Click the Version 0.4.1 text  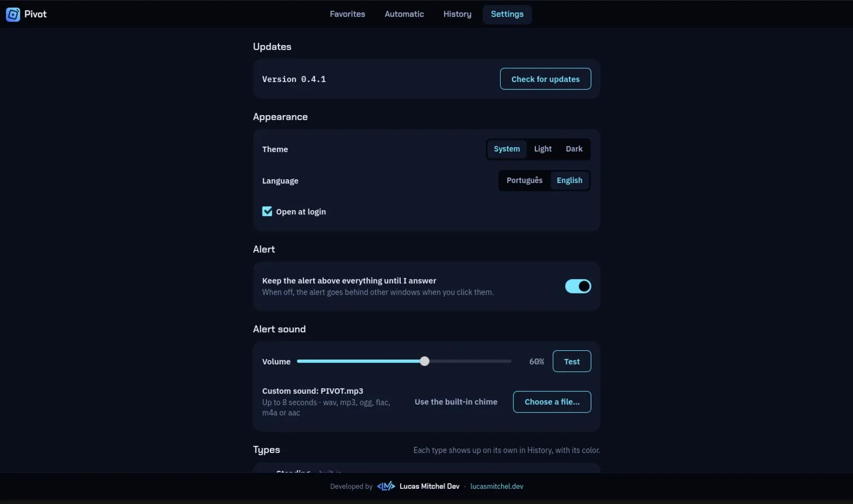[x=294, y=79]
